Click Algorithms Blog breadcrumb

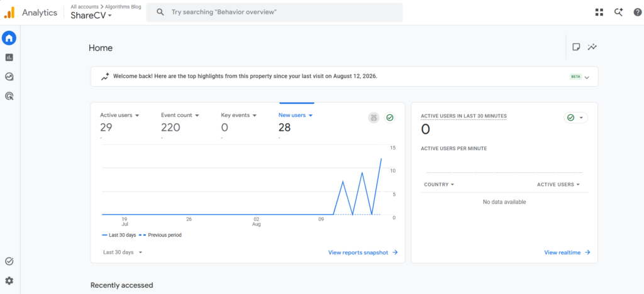point(122,6)
